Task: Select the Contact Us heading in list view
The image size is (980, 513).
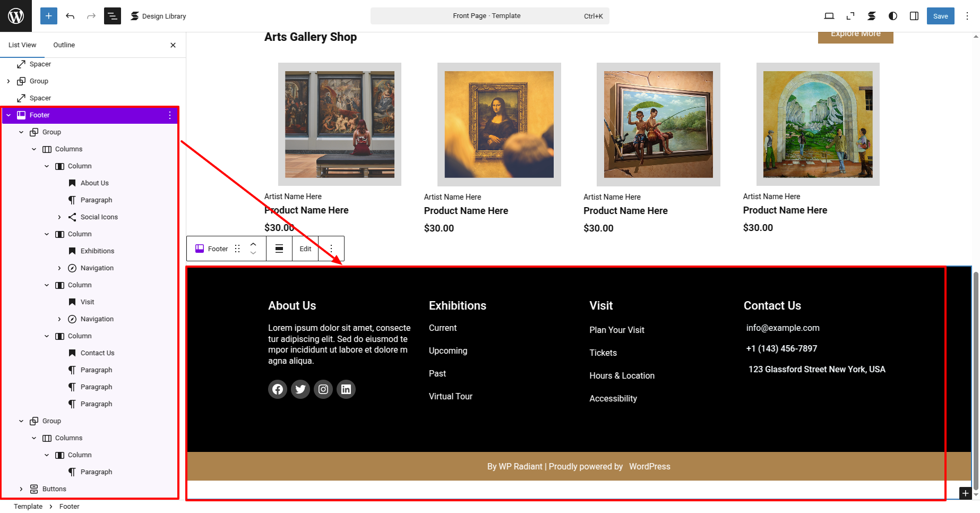Action: tap(97, 353)
